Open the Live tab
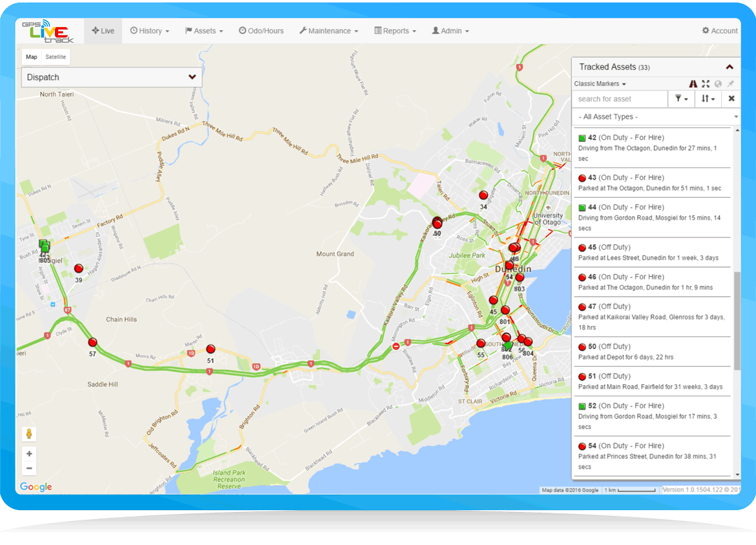 pos(103,31)
